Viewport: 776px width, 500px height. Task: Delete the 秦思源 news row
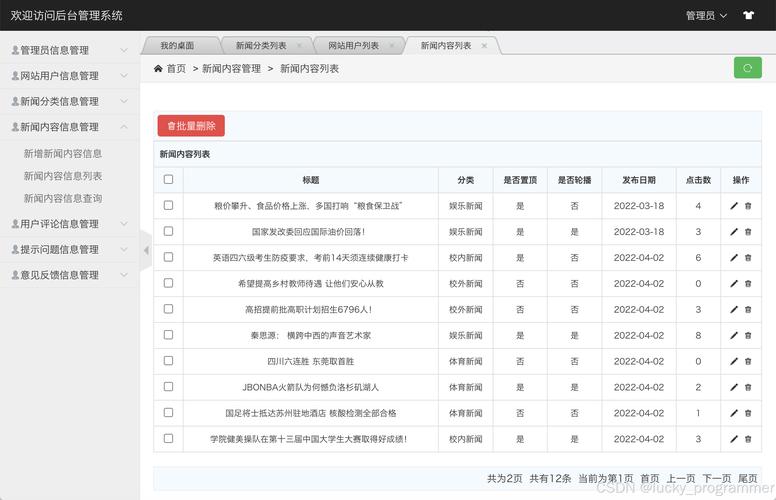pos(748,335)
